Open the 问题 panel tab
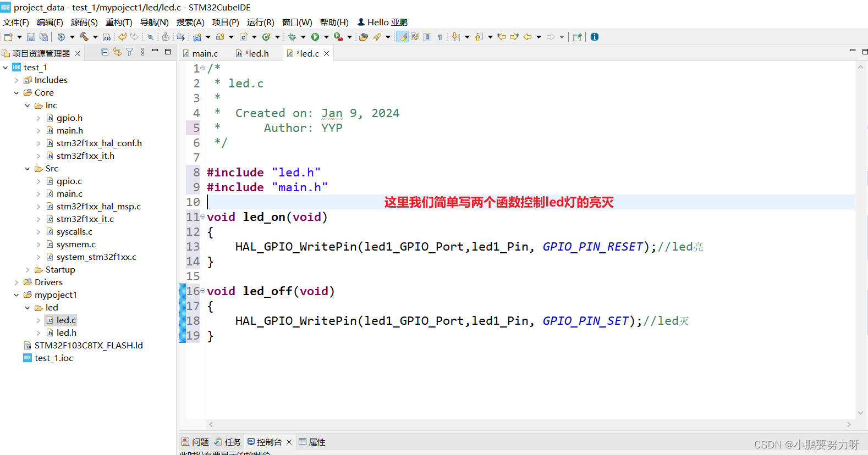 point(195,442)
